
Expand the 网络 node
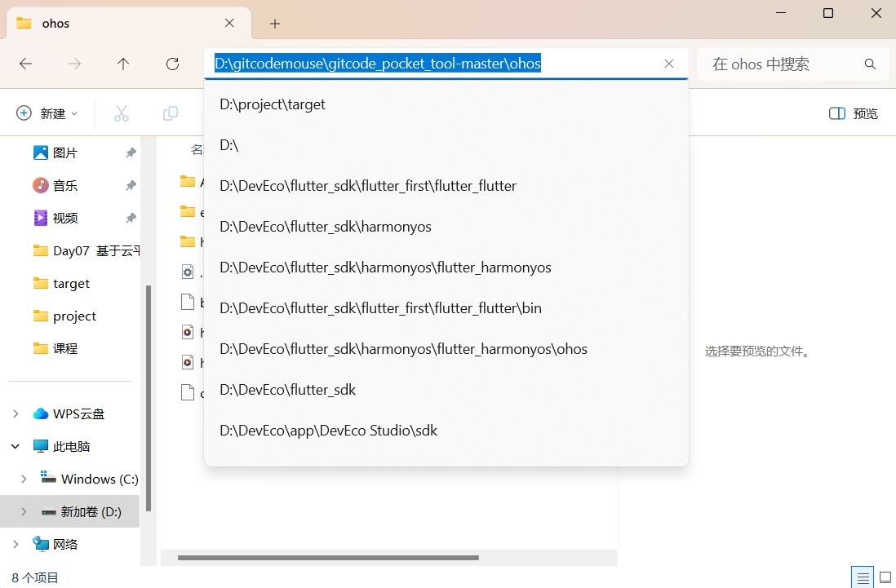coord(16,544)
